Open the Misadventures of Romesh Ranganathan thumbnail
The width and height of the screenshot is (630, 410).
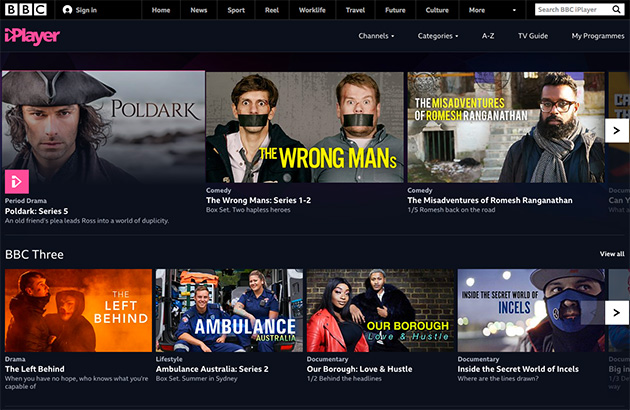[x=506, y=127]
